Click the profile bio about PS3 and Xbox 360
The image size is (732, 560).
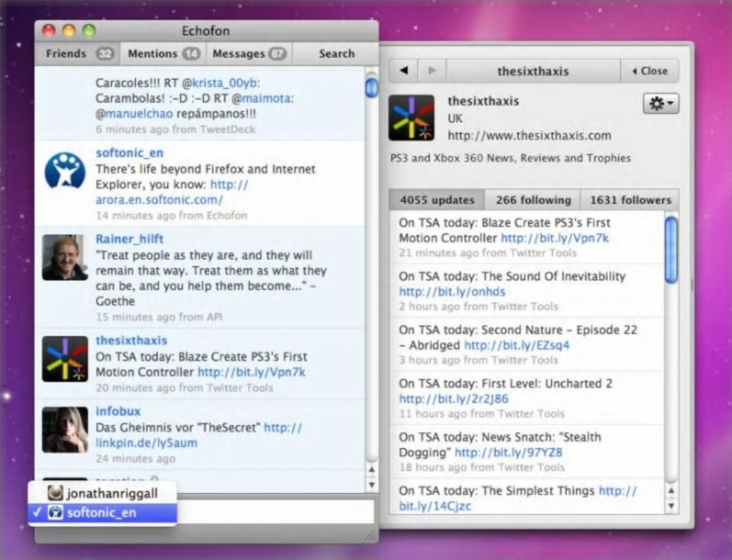coord(510,159)
